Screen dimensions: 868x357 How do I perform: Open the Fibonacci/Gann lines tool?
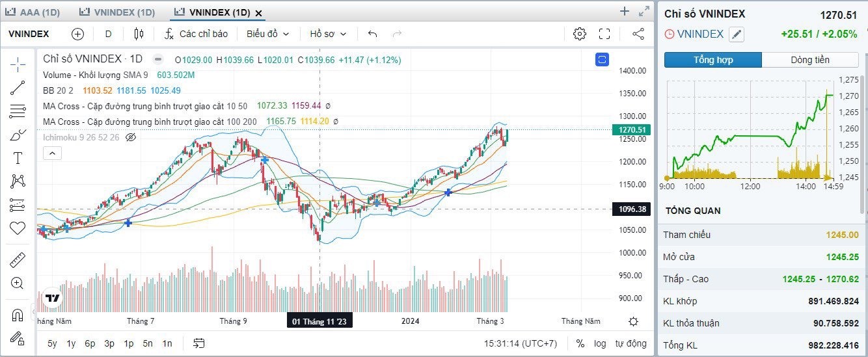point(18,111)
